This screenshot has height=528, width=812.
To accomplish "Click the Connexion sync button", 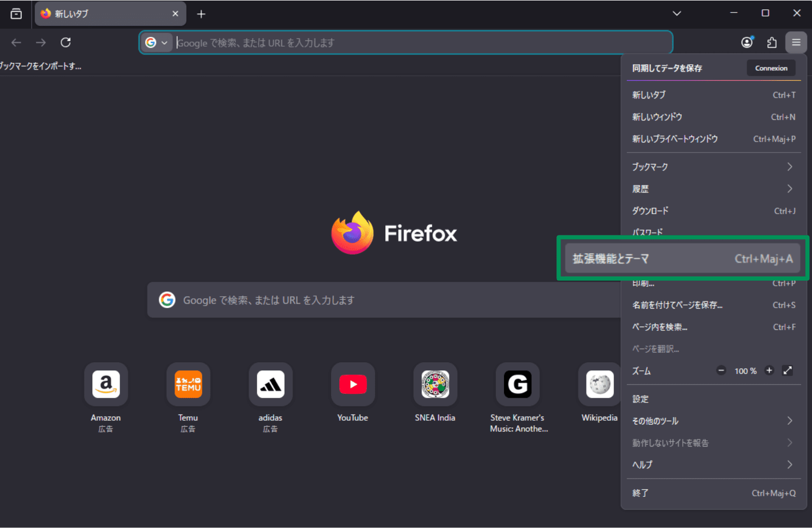I will coord(771,67).
